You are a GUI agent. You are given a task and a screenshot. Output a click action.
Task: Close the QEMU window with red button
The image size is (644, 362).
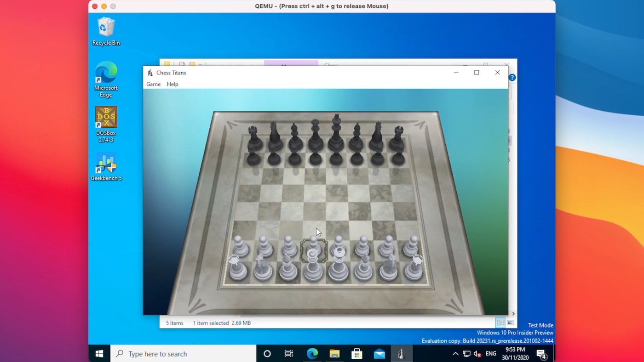tap(95, 6)
